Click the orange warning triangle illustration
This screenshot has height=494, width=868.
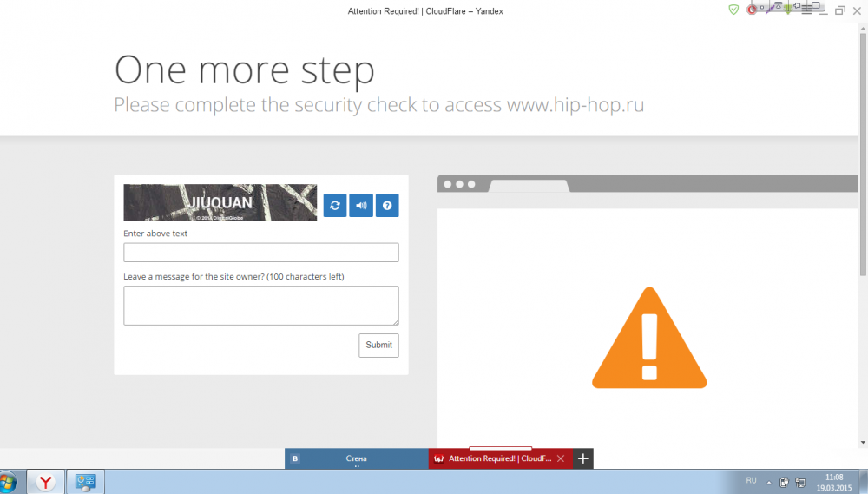pos(649,338)
